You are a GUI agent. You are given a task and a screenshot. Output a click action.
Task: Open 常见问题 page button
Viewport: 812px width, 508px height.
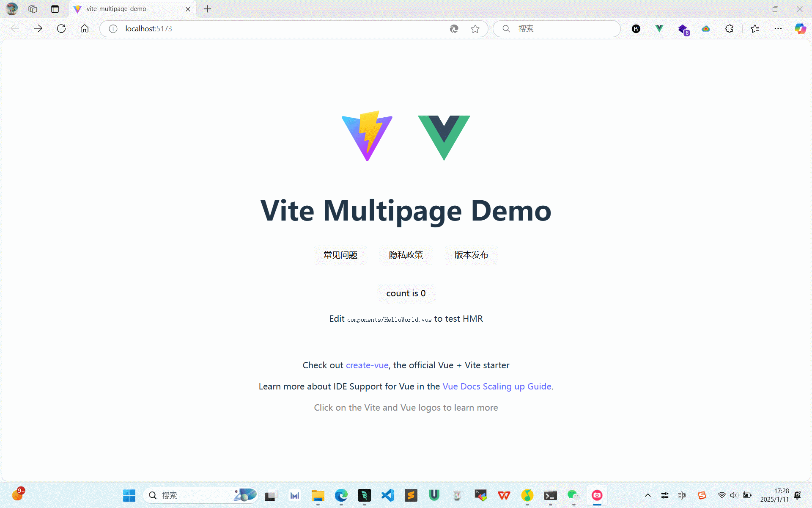pyautogui.click(x=340, y=255)
